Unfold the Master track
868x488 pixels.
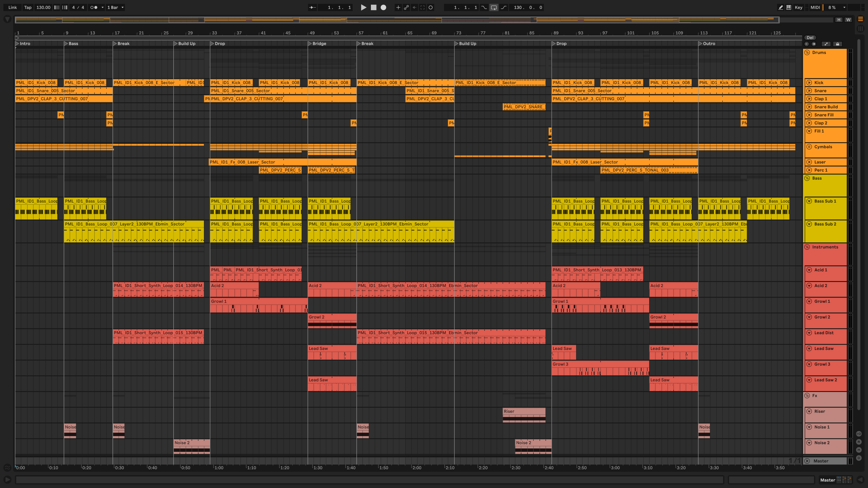click(x=807, y=461)
